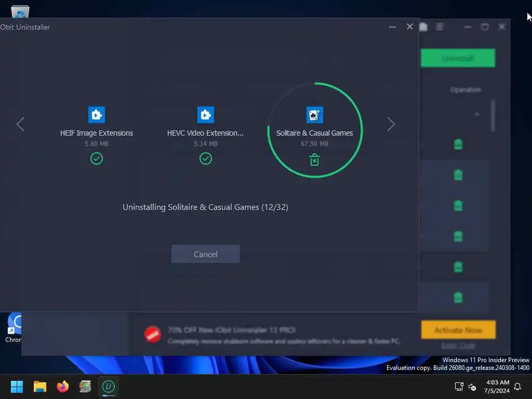Click the Solitaire & Casual Games icon
532x399 pixels.
tap(314, 115)
